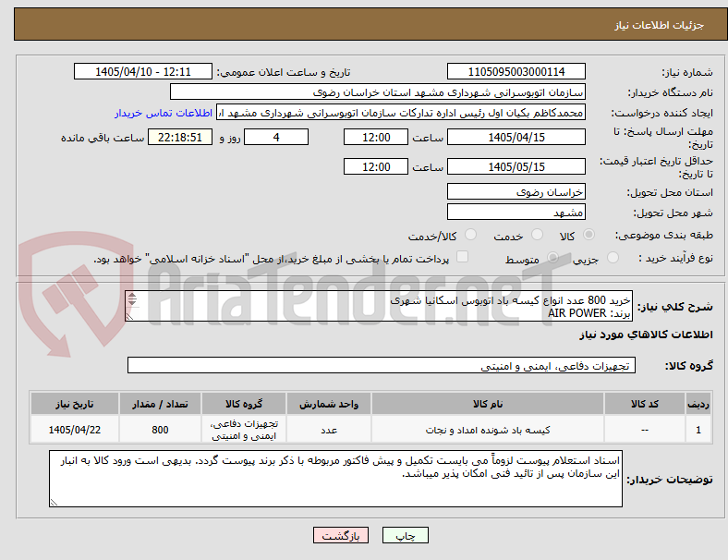Select the کالا/خدمت radio button
Screen dimensions: 728x560
471,235
